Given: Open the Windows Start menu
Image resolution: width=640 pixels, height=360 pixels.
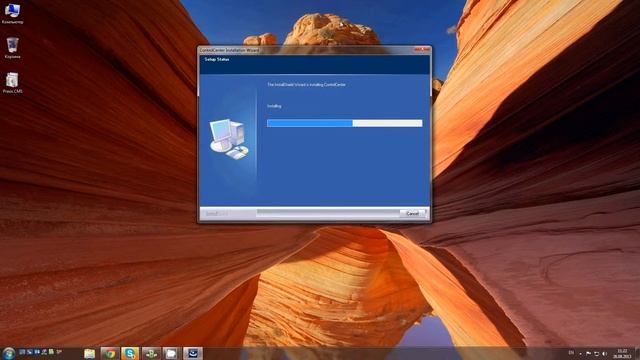Looking at the screenshot, I should click(x=9, y=353).
